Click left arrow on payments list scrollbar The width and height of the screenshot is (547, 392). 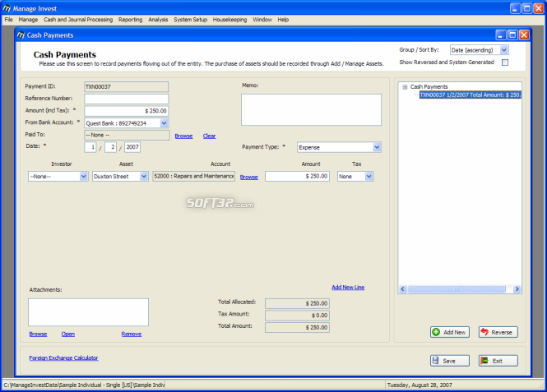[x=403, y=288]
